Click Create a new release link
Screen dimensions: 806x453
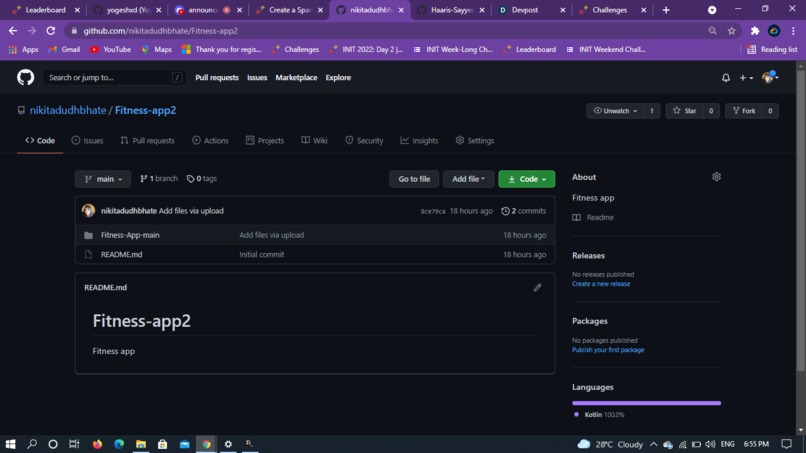[601, 284]
